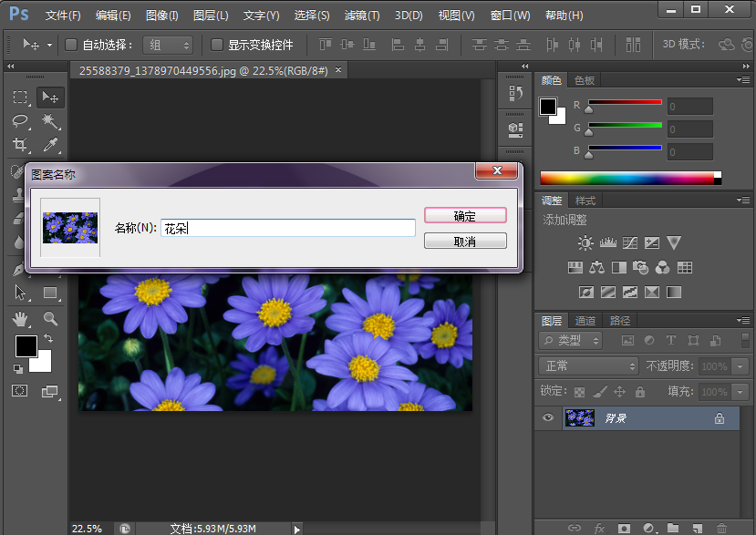Add a Channel Mixer adjustment
This screenshot has width=756, height=535.
[662, 268]
